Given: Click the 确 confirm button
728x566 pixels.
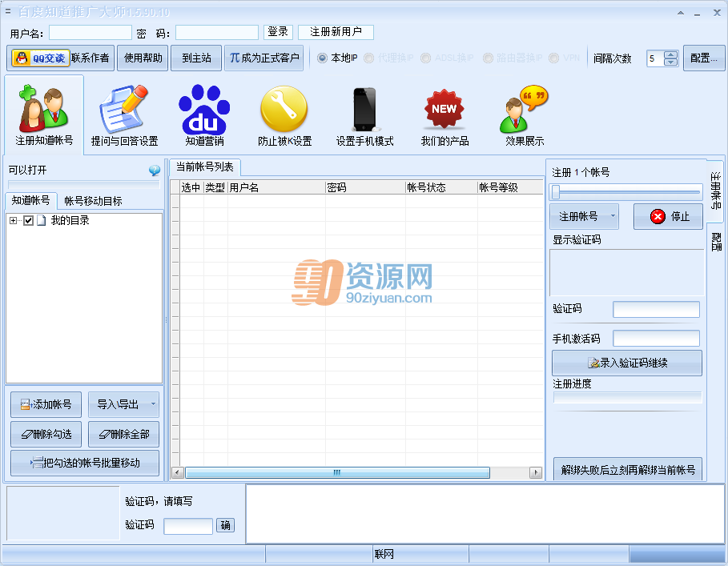Looking at the screenshot, I should 225,525.
